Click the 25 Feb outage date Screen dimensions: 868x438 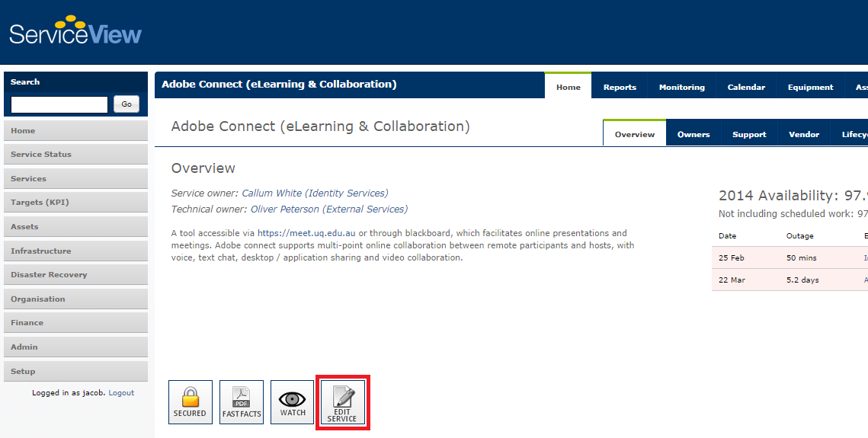pos(732,257)
